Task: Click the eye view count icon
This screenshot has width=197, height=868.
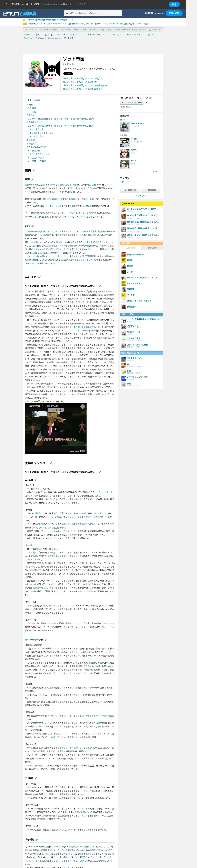Action: click(x=122, y=98)
